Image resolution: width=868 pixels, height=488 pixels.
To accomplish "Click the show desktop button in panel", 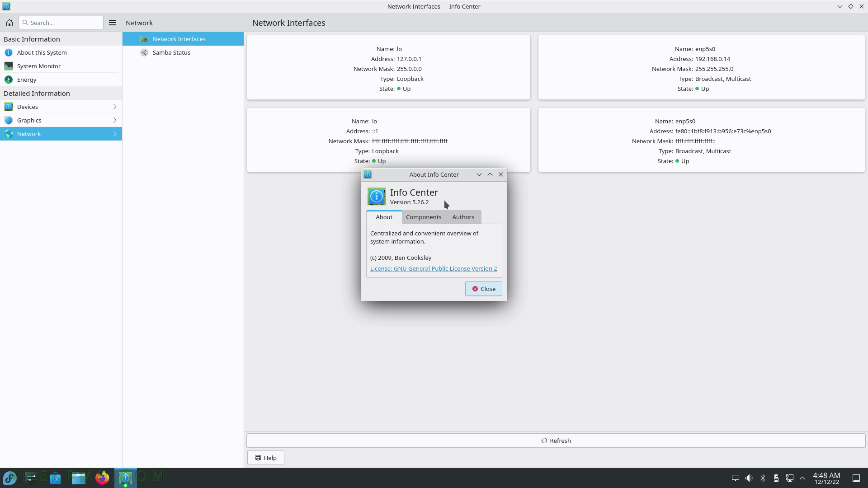I will tap(856, 478).
